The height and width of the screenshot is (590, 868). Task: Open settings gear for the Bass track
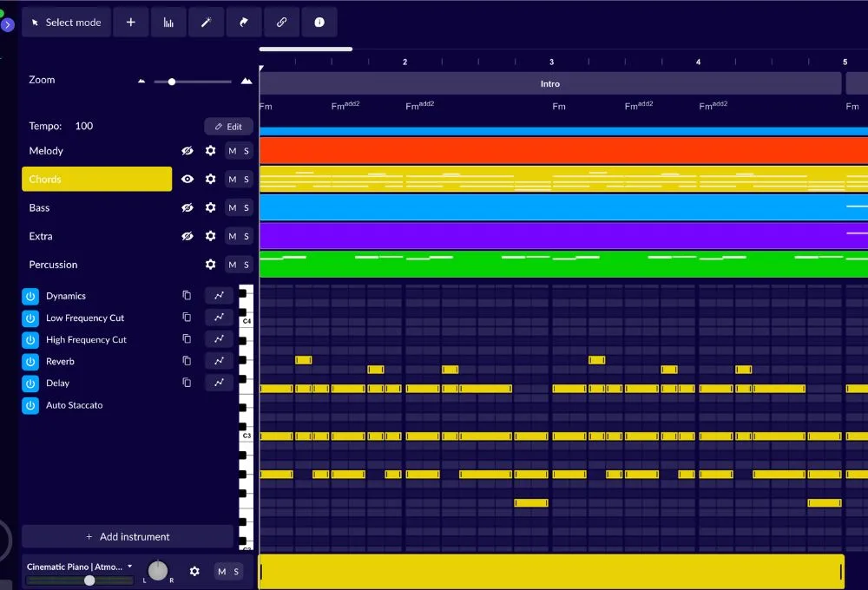(210, 207)
